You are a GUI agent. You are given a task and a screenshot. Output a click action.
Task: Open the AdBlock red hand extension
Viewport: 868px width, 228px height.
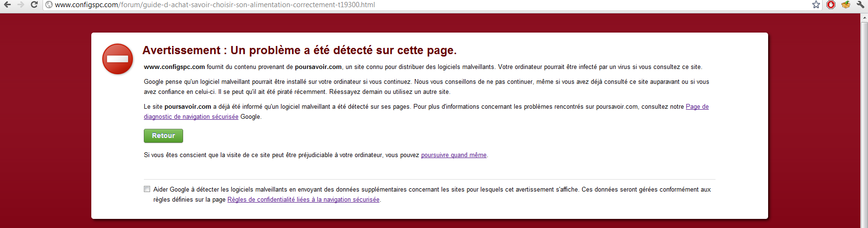click(x=831, y=5)
